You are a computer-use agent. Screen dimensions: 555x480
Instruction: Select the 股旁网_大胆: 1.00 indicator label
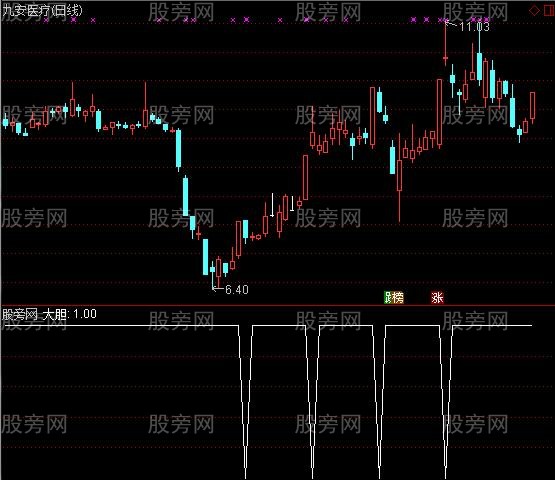49,314
